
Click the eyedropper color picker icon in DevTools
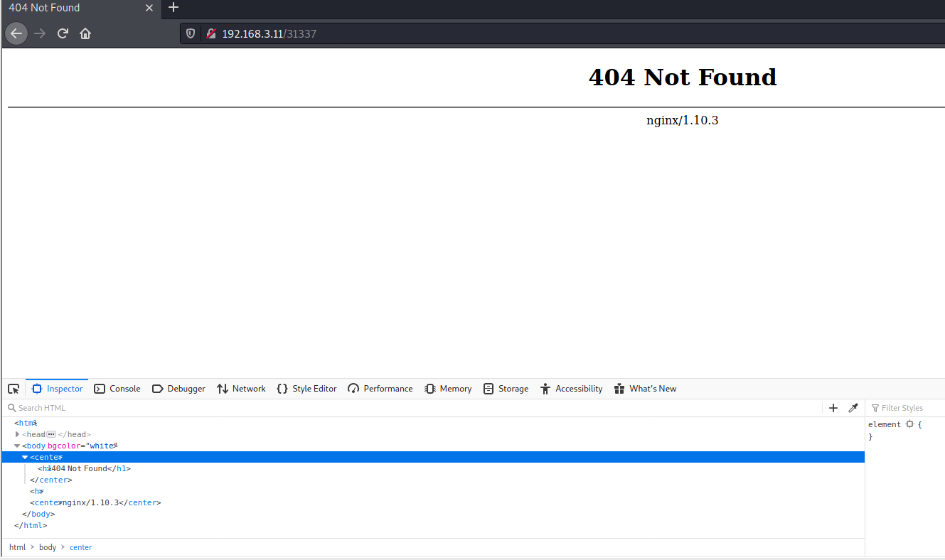coord(853,408)
